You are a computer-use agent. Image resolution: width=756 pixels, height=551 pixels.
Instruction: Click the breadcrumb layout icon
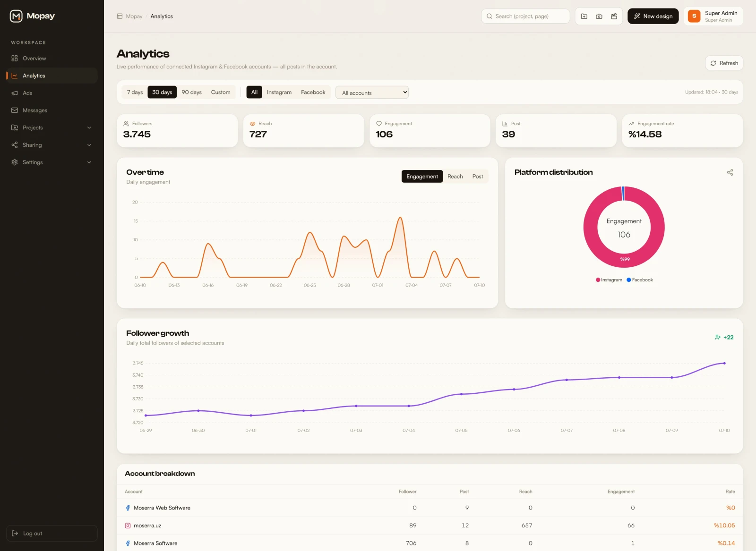[120, 16]
